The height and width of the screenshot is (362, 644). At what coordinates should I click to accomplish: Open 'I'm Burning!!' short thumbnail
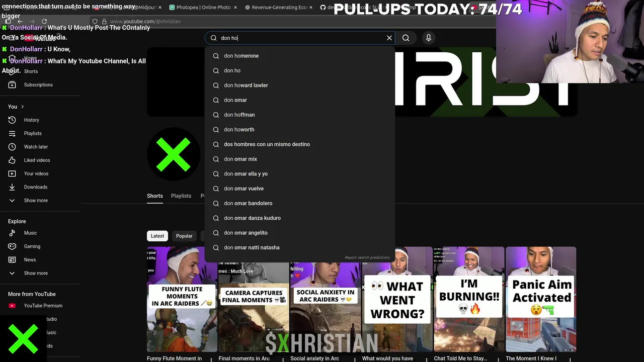point(469,299)
